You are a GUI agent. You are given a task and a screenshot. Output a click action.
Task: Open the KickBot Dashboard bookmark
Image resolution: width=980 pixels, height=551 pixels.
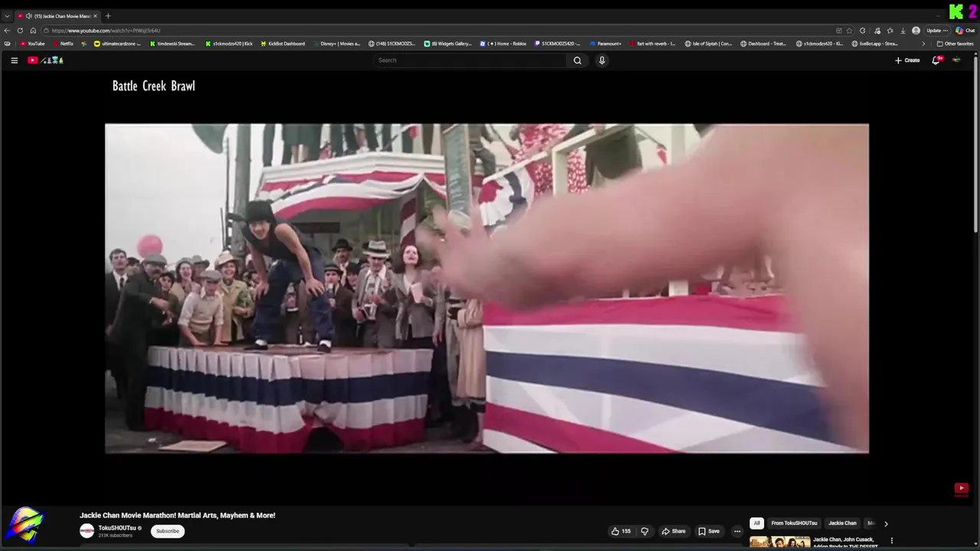pyautogui.click(x=282, y=44)
